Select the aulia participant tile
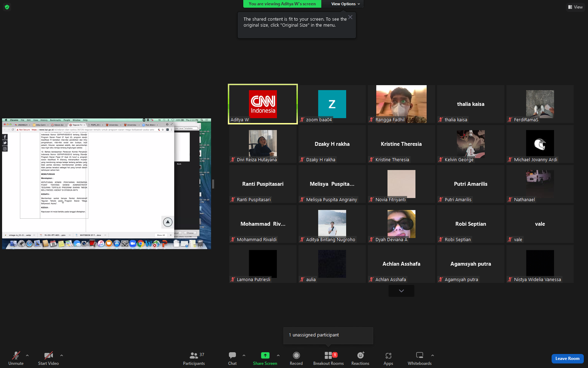The width and height of the screenshot is (588, 368). (332, 264)
